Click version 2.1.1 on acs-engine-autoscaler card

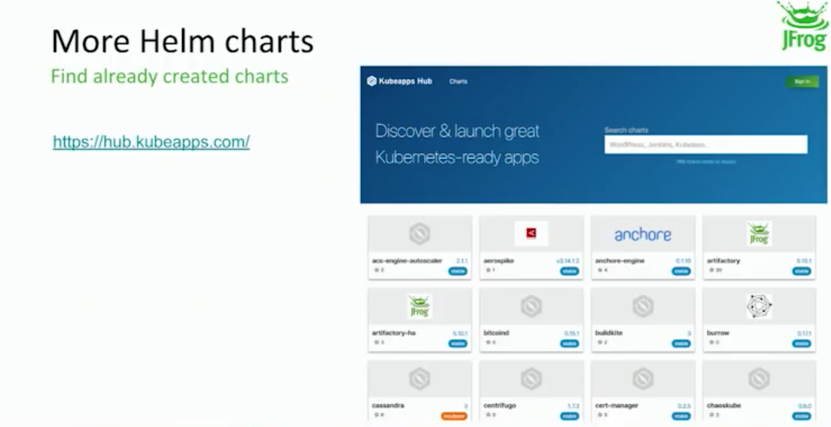(x=462, y=261)
